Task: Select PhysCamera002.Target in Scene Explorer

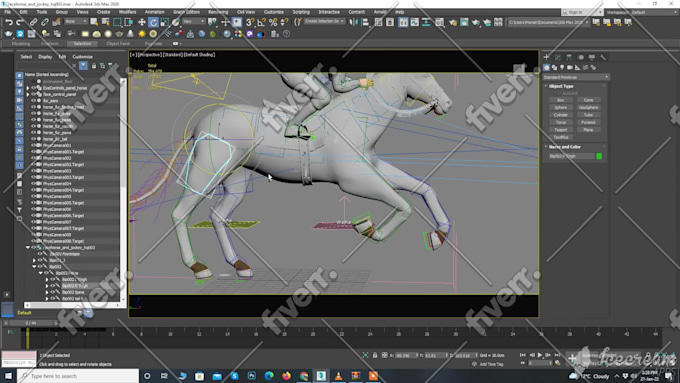Action: pyautogui.click(x=63, y=164)
